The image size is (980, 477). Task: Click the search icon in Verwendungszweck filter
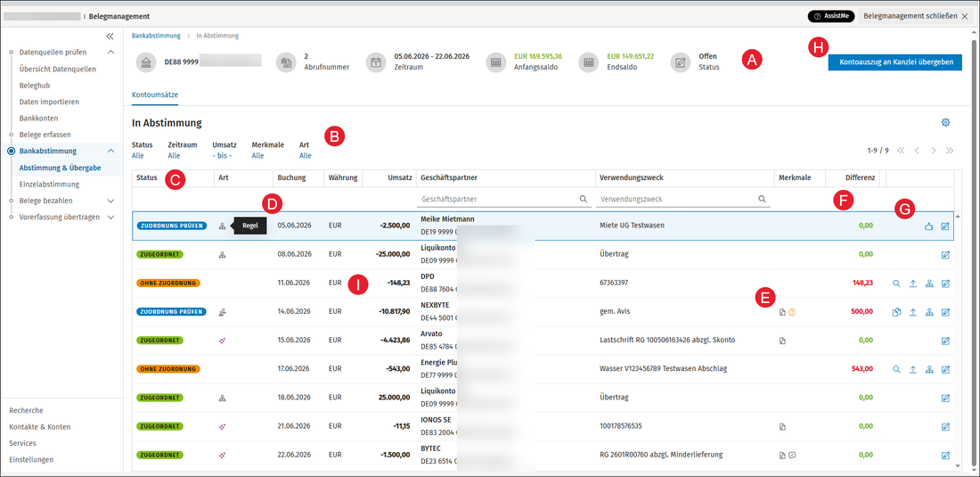point(762,199)
